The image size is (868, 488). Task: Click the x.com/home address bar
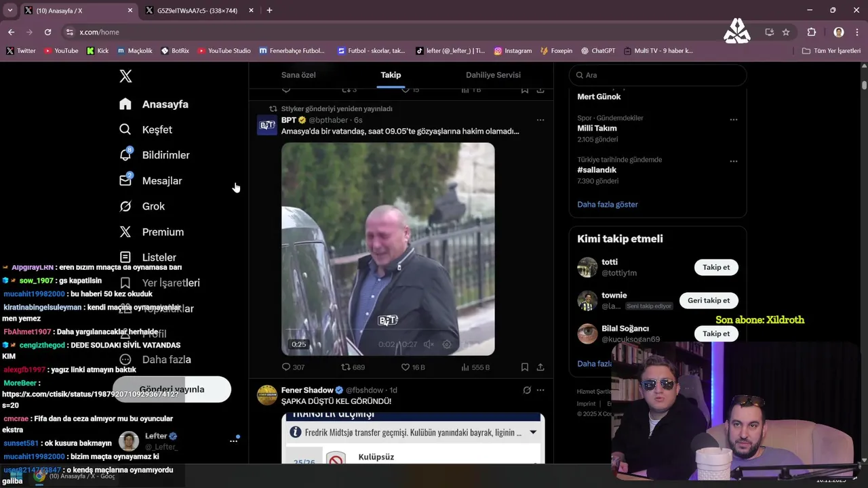tap(99, 32)
